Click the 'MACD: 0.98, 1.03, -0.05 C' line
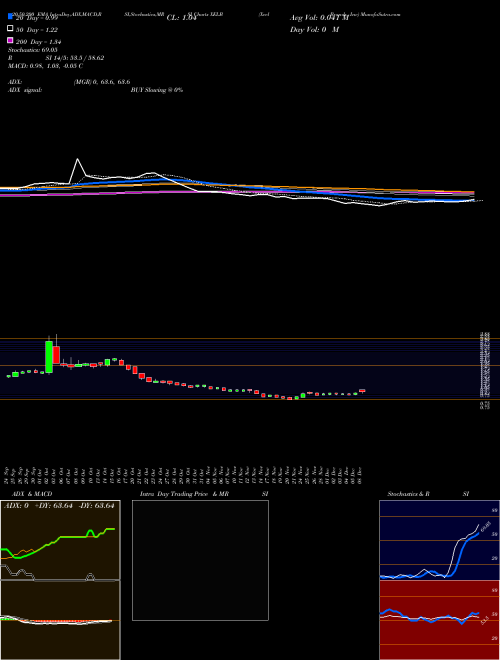500x660 pixels. 45,66
